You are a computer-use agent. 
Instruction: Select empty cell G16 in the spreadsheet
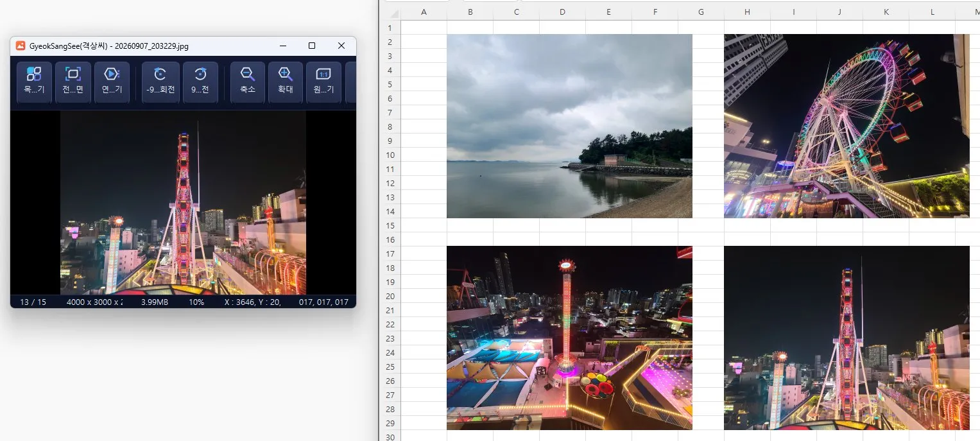pyautogui.click(x=701, y=239)
